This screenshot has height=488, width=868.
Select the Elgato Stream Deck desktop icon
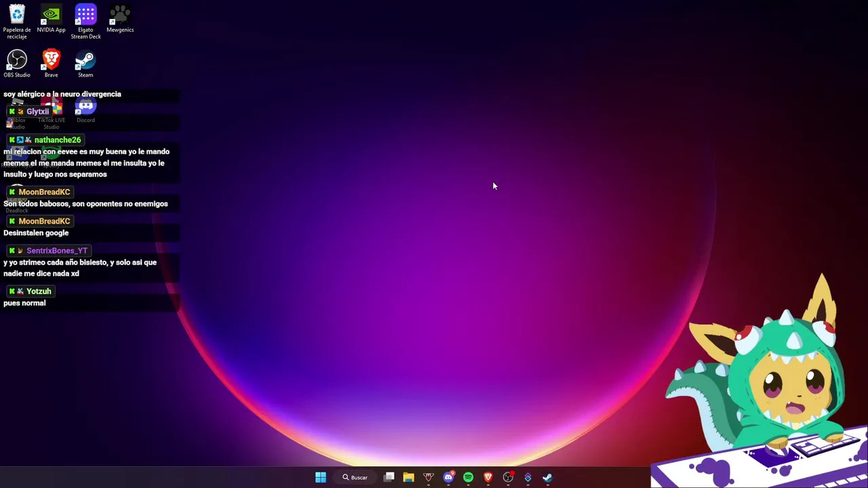[85, 22]
